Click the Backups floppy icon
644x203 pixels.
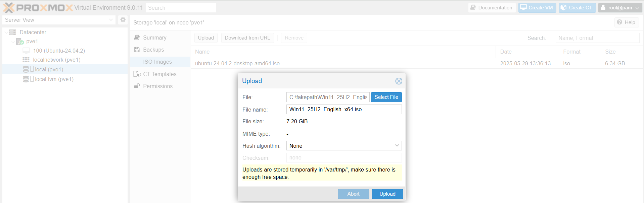tap(137, 50)
